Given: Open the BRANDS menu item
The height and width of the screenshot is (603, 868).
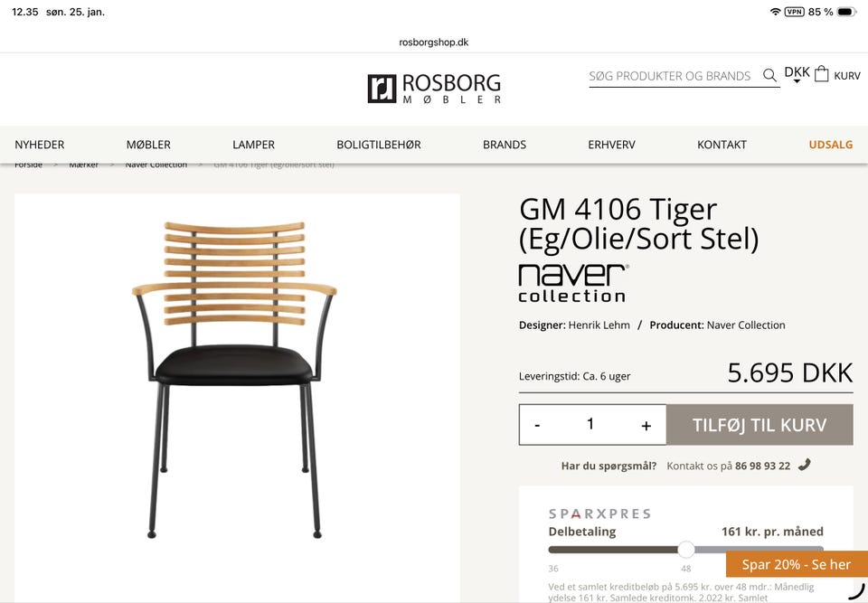Looking at the screenshot, I should pos(505,145).
